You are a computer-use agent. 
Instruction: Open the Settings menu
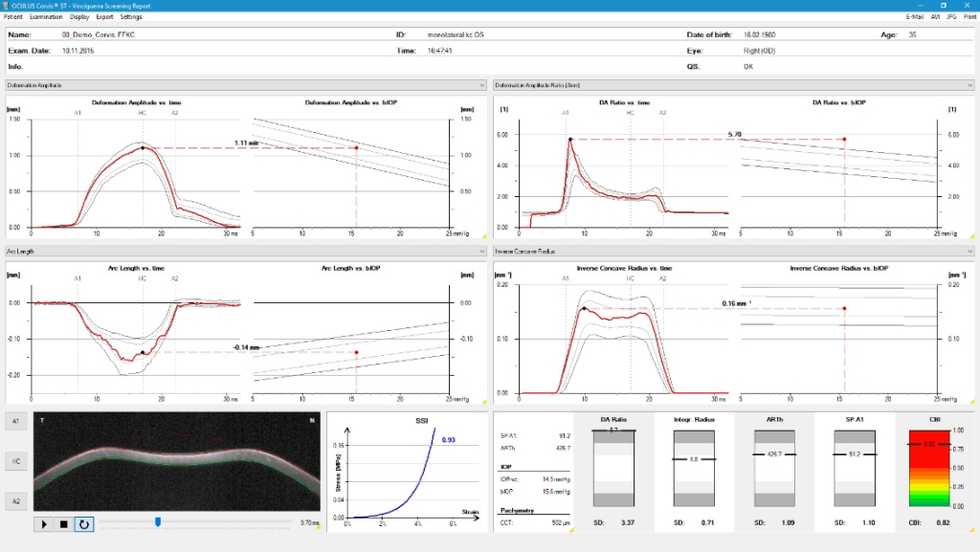pos(131,17)
